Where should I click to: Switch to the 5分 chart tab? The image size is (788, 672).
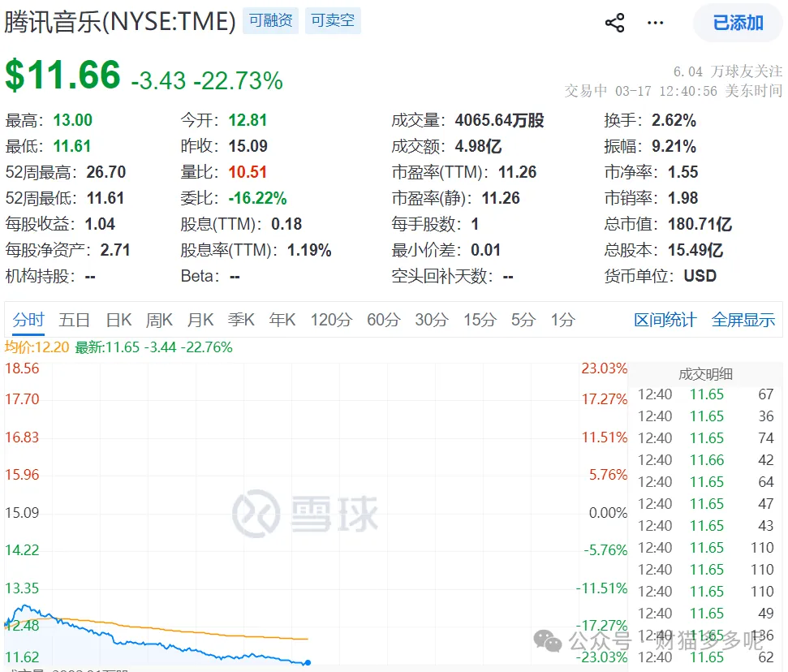[523, 320]
